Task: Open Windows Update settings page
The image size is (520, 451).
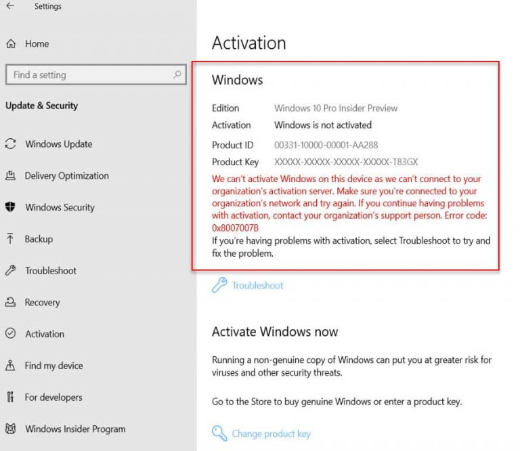Action: coord(59,144)
